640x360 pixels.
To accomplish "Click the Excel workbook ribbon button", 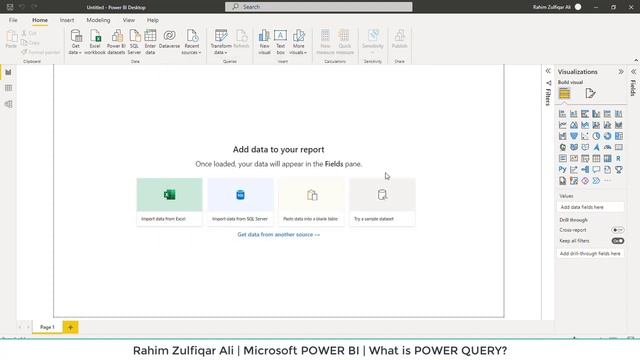I will [x=95, y=42].
